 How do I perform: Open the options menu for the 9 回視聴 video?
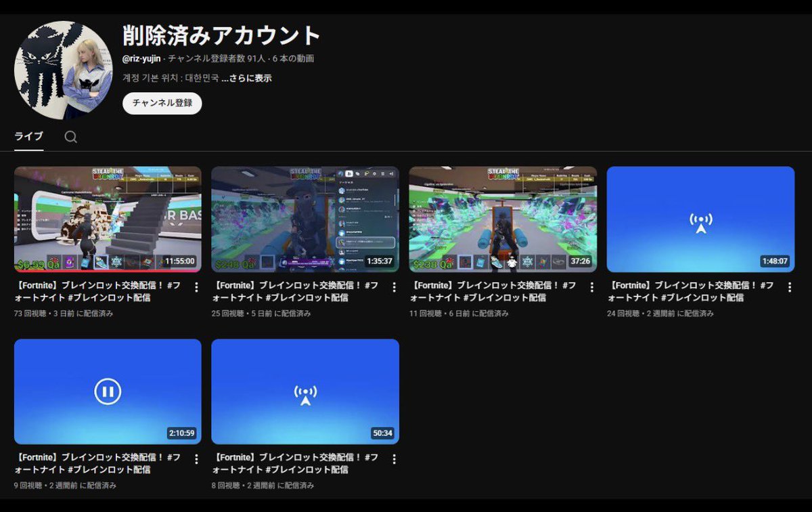point(196,459)
